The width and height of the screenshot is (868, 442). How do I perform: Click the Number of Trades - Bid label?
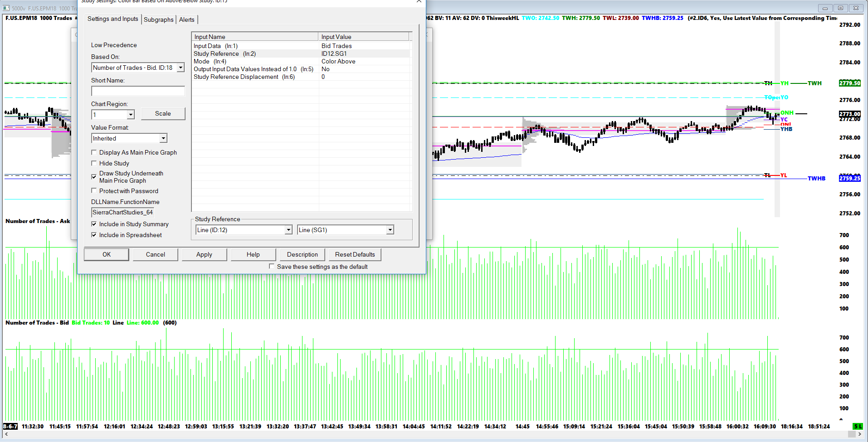pos(37,323)
